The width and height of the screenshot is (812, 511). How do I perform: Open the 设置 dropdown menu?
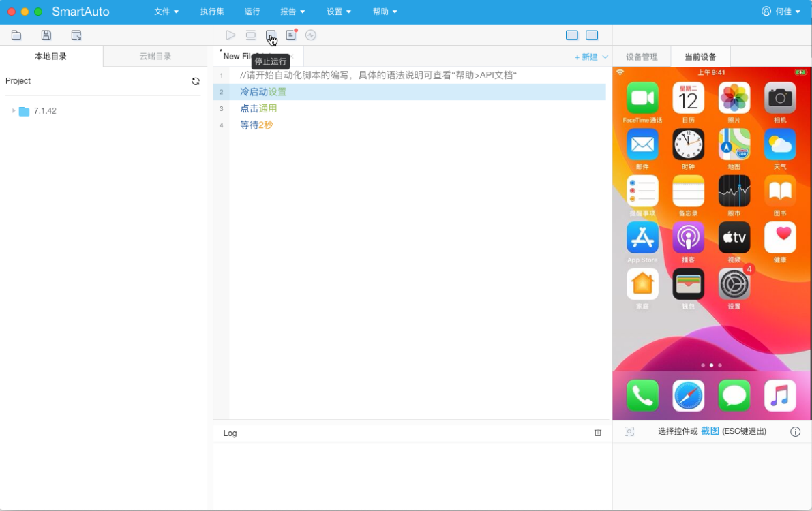click(x=339, y=12)
